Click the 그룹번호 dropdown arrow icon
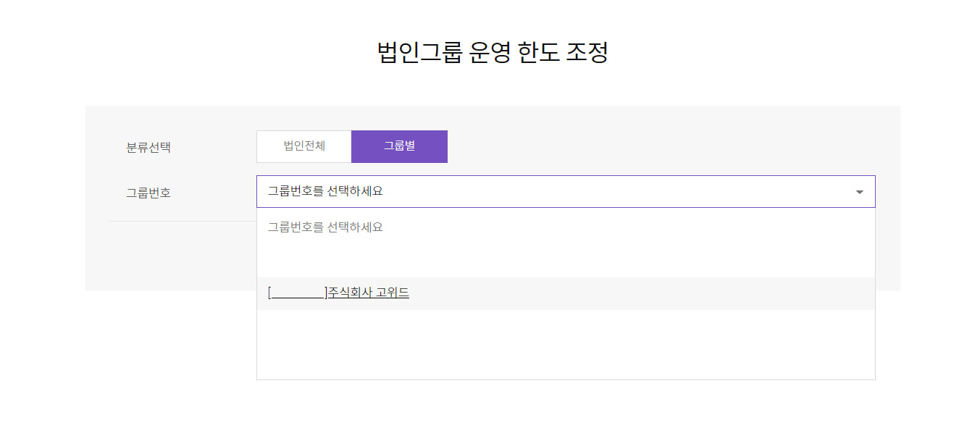Viewport: 980px width, 428px height. pos(860,192)
